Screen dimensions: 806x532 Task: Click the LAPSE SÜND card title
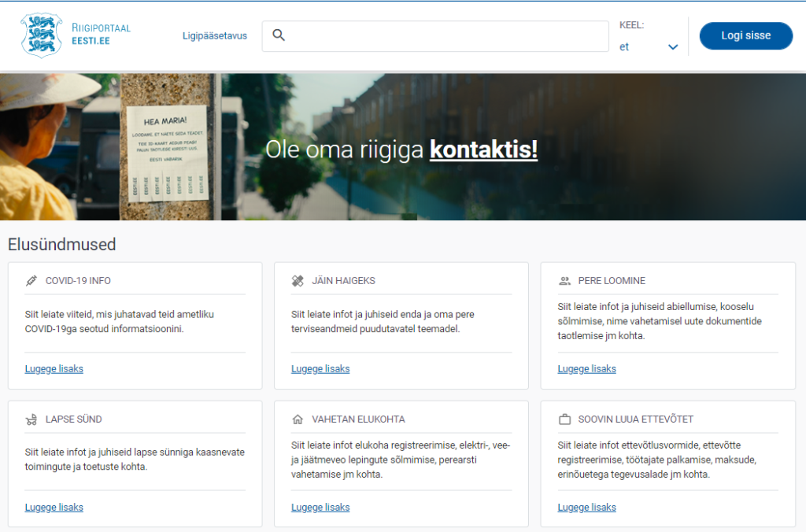coord(73,419)
